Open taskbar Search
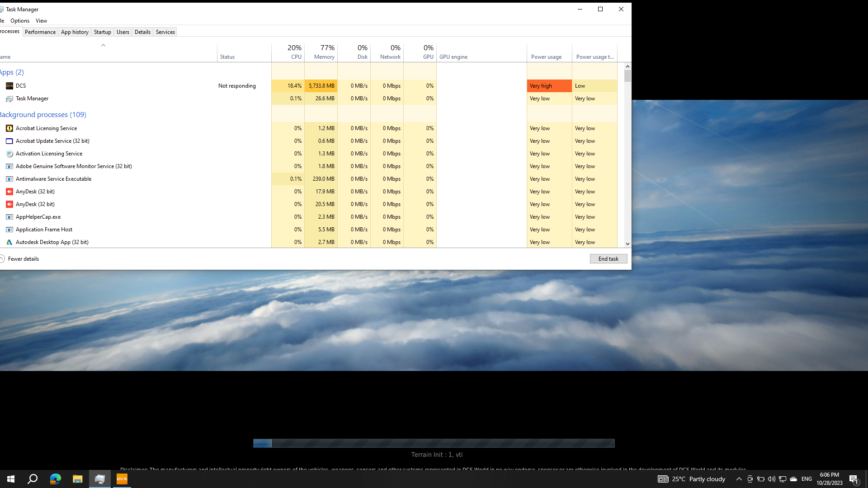Screen dimensions: 868x488 pyautogui.click(x=33, y=479)
